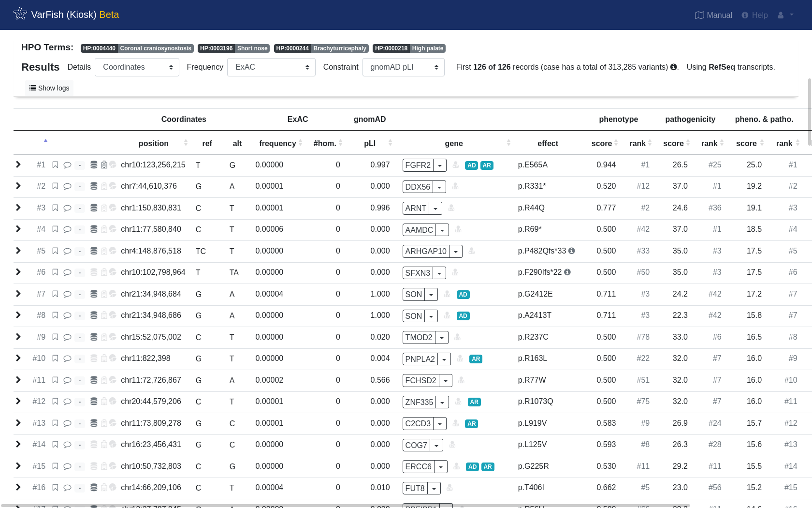Click the pie chart icon in row #3
Image resolution: width=812 pixels, height=508 pixels.
pos(113,208)
